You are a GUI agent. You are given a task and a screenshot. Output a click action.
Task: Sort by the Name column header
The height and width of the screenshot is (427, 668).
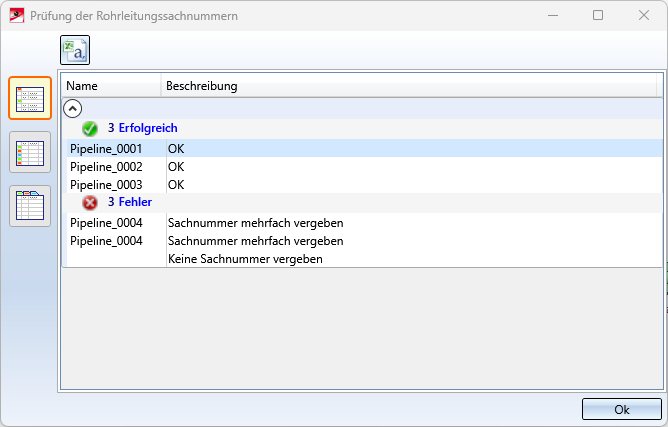tap(111, 86)
